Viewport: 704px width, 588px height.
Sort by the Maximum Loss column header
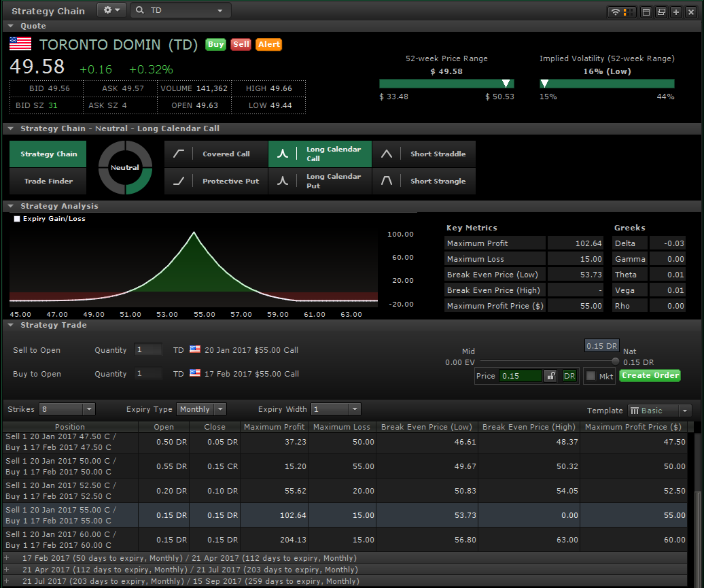pos(342,427)
